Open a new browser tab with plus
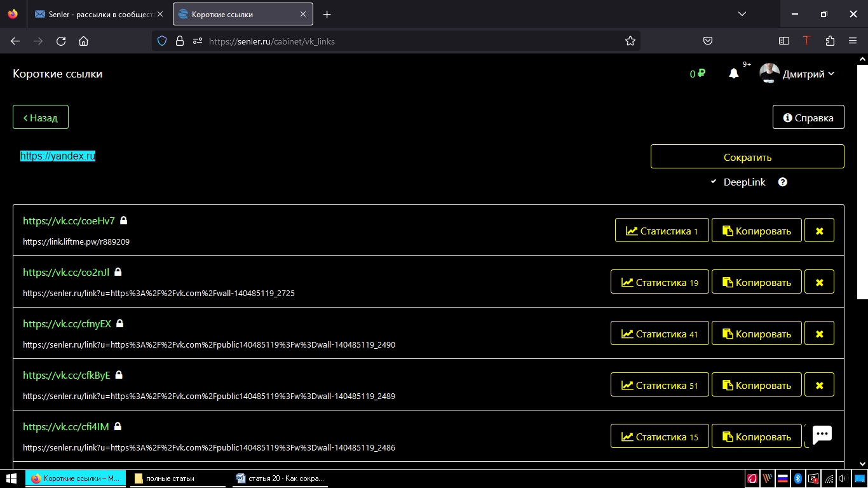 327,14
